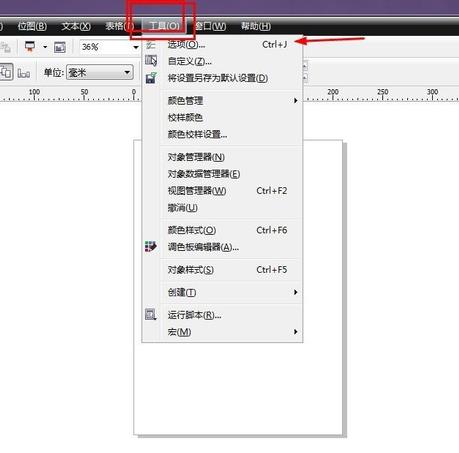The height and width of the screenshot is (453, 459).
Task: Choose 自定义(Z)... menu entry
Action: (x=222, y=61)
